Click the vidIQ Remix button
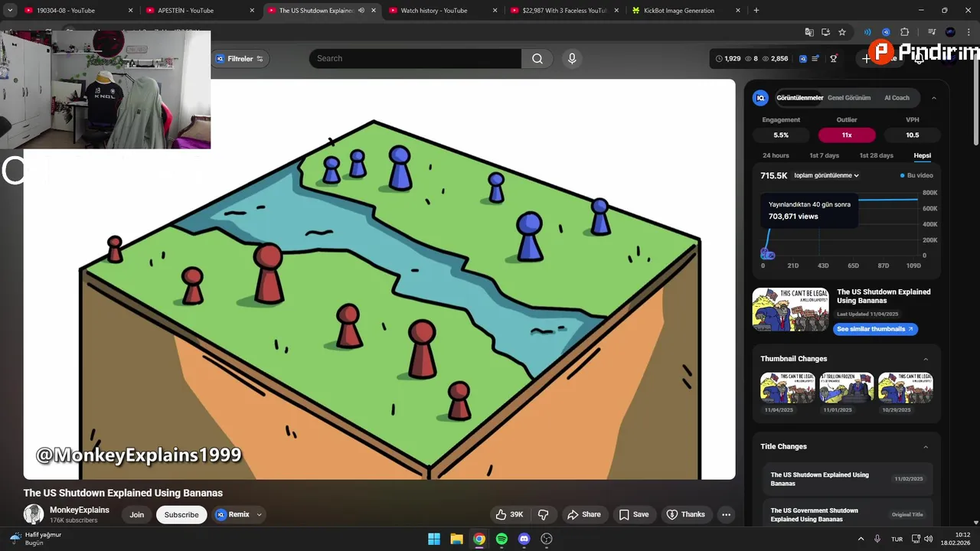Image resolution: width=980 pixels, height=551 pixels. (233, 514)
